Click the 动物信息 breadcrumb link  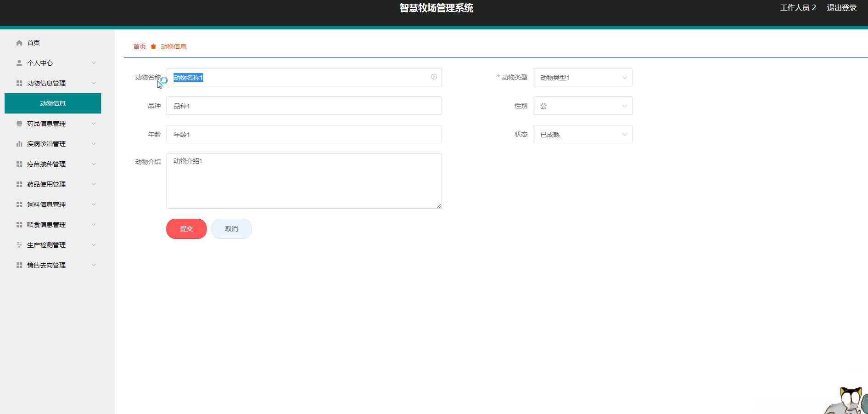(x=174, y=46)
